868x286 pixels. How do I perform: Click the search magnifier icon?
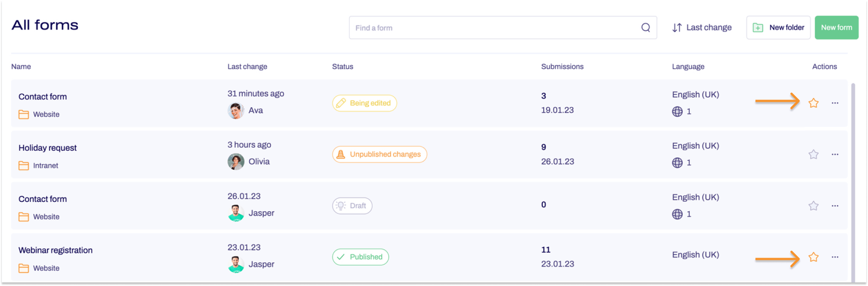click(645, 28)
